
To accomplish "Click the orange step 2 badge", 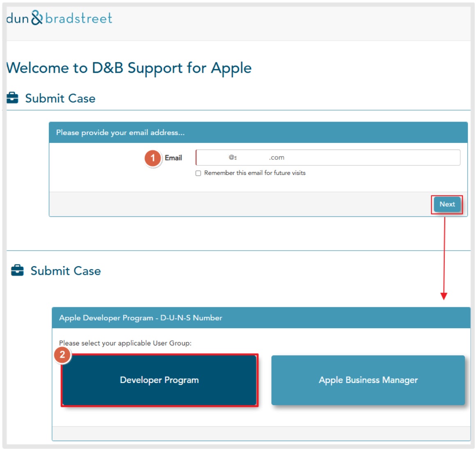I will (62, 355).
